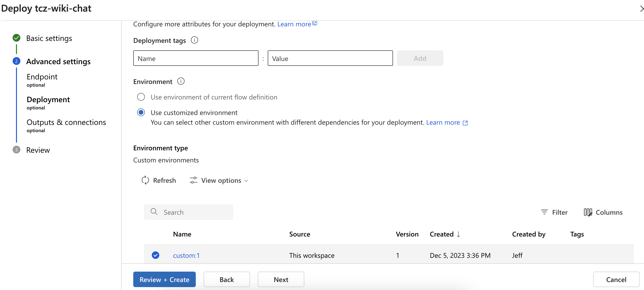Image resolution: width=644 pixels, height=290 pixels.
Task: Open the Columns picker for the table
Action: click(589, 212)
